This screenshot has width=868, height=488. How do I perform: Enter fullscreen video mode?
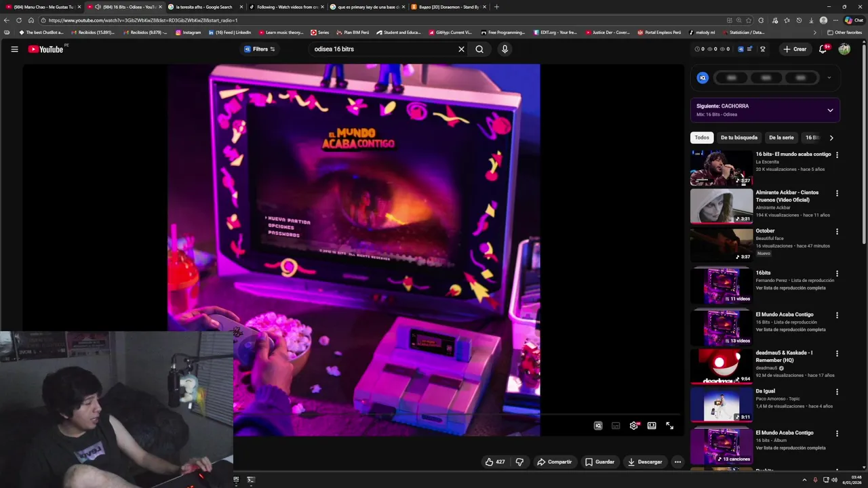(x=669, y=426)
